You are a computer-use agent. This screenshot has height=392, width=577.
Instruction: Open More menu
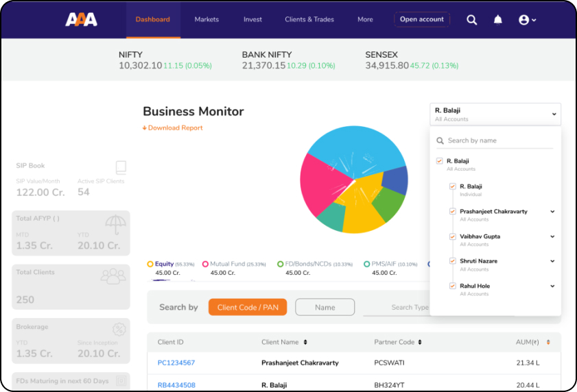[x=365, y=19]
